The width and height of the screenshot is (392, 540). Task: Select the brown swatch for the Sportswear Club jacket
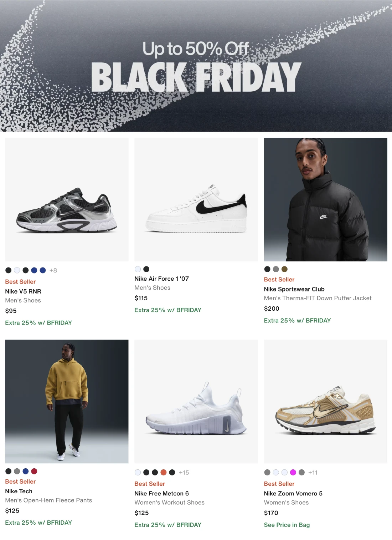[284, 269]
